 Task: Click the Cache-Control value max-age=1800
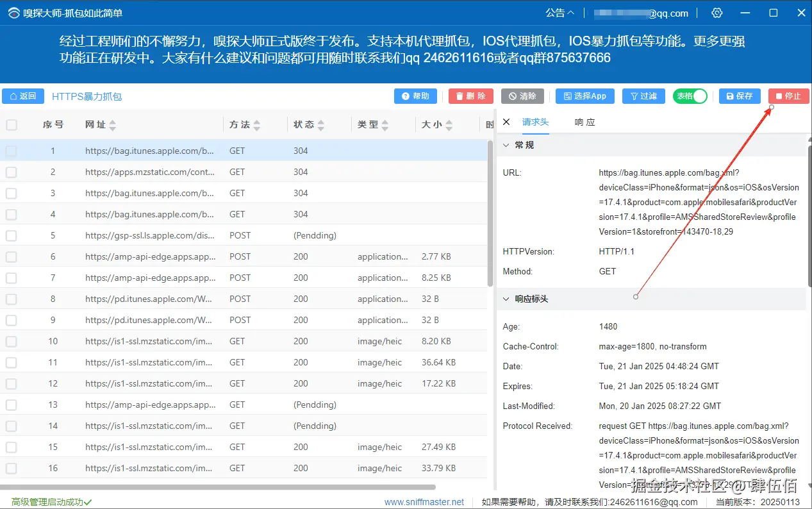[652, 346]
